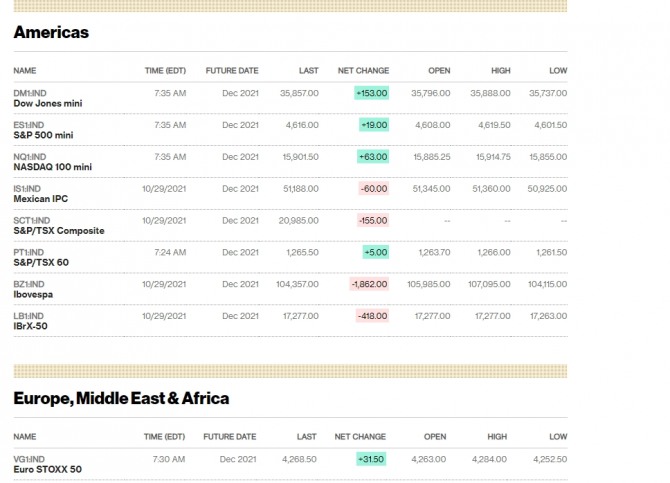Click the green +31.50 net change badge

point(371,459)
